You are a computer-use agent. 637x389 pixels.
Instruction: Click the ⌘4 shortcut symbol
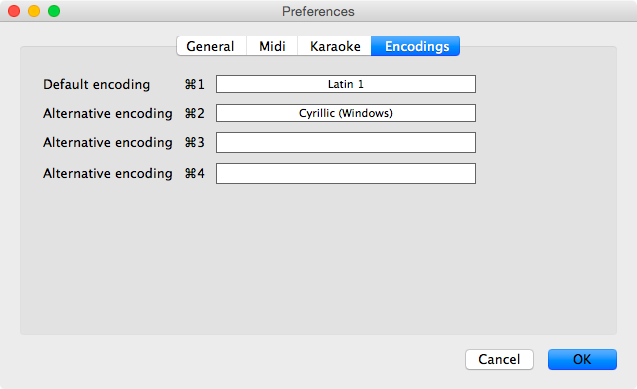coord(195,173)
